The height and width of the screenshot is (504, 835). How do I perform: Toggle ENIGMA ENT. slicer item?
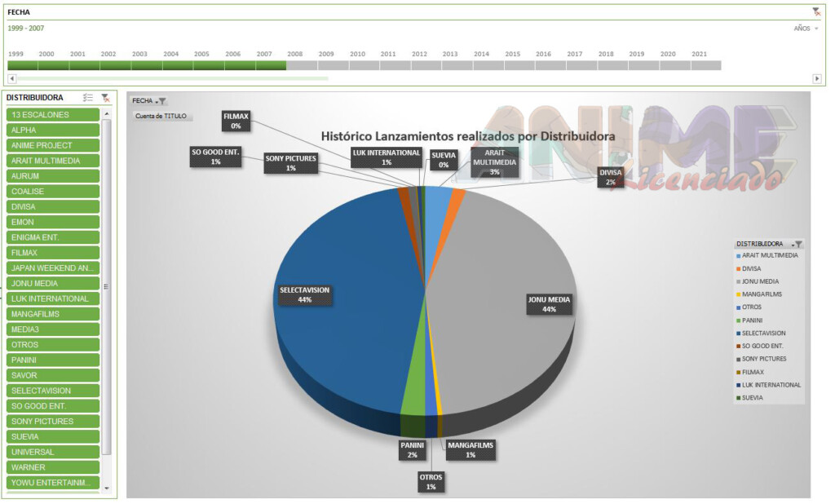pos(53,237)
